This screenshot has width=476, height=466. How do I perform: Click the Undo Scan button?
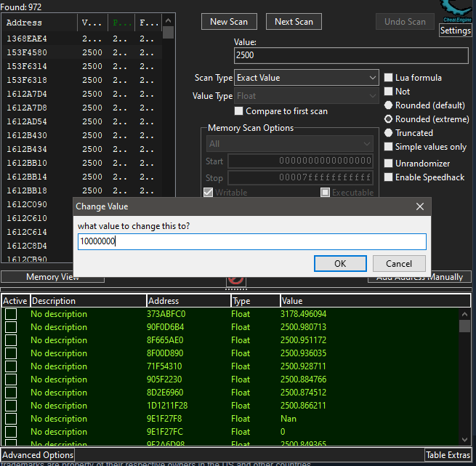pos(405,22)
